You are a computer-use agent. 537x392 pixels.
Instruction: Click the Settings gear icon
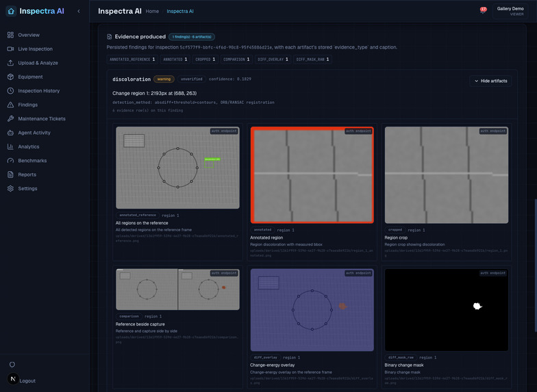coord(11,189)
